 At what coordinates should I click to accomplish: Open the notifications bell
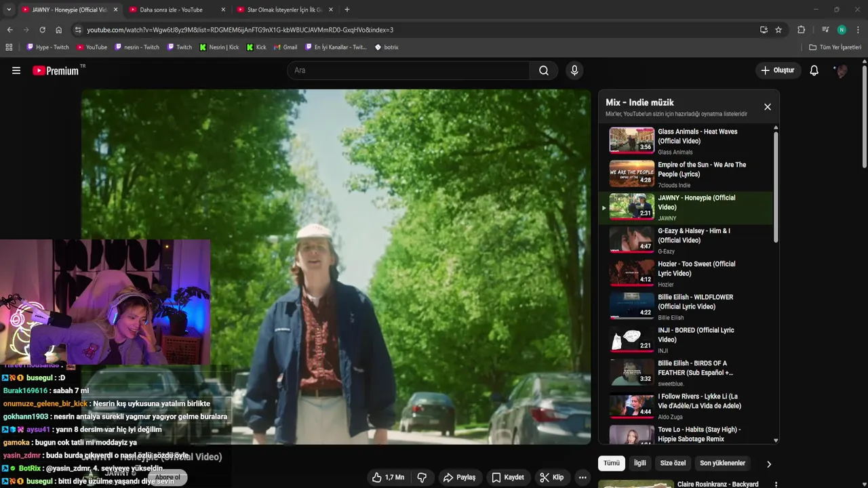click(x=814, y=70)
